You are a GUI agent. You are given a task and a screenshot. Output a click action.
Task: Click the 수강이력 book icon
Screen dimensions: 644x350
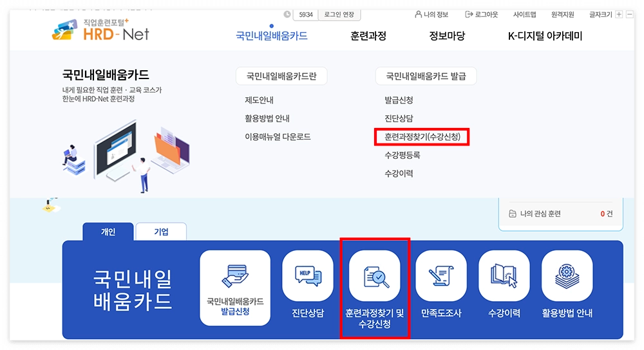504,276
